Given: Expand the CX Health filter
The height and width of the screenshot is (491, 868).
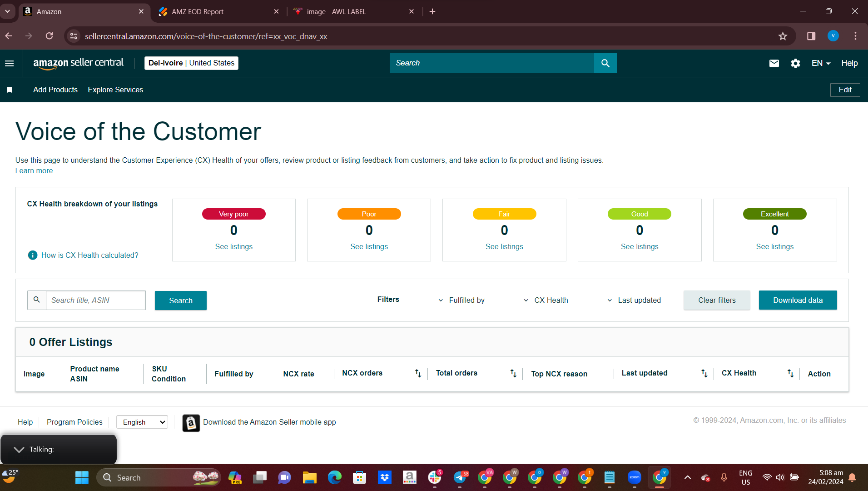Looking at the screenshot, I should point(546,301).
